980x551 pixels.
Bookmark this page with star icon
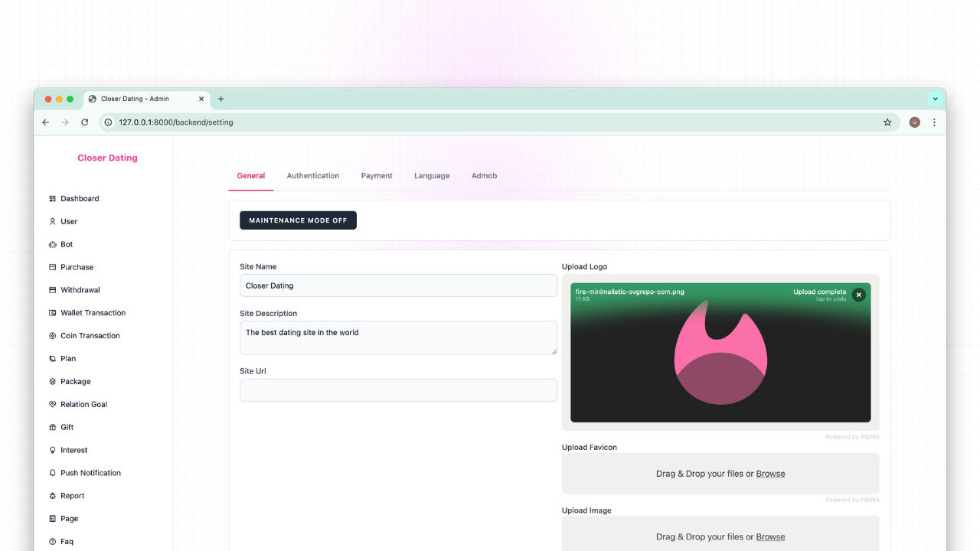click(x=887, y=122)
